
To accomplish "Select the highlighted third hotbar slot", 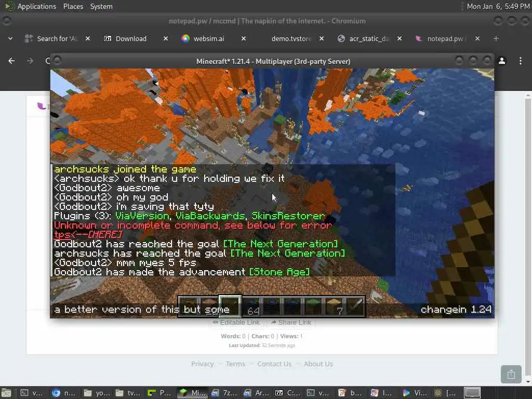I will click(x=230, y=305).
